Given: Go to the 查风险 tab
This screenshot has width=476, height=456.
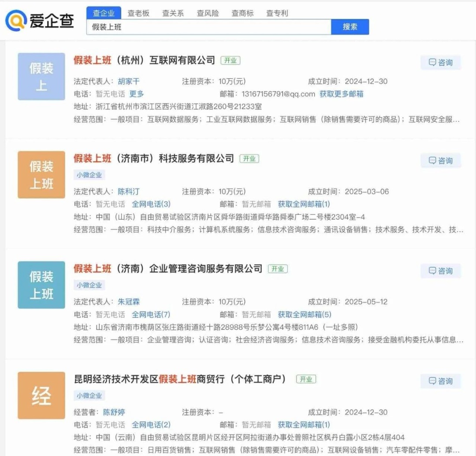Looking at the screenshot, I should [208, 13].
